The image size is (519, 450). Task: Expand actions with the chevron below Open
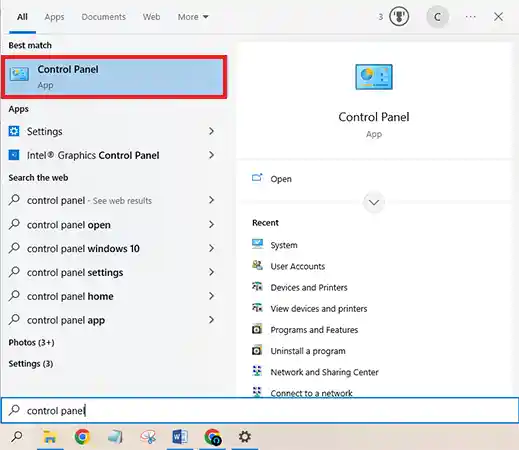pos(374,202)
